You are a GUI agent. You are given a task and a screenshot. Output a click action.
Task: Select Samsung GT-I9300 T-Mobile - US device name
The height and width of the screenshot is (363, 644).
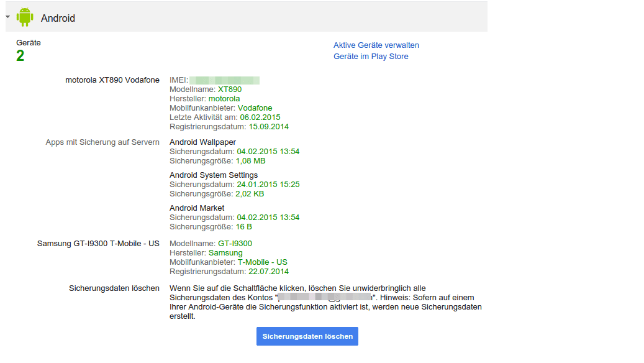[x=98, y=244]
